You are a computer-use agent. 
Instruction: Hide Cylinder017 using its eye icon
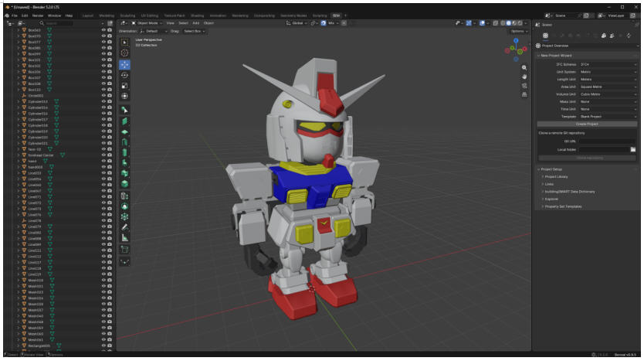[103, 119]
